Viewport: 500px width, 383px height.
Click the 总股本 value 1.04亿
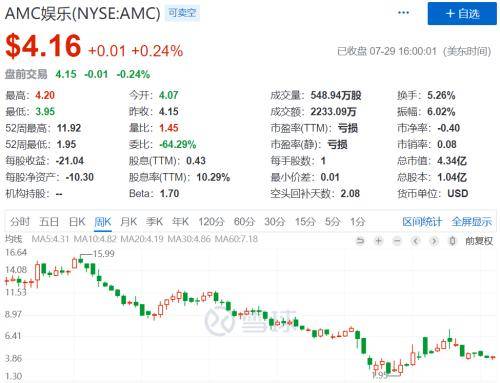(452, 177)
